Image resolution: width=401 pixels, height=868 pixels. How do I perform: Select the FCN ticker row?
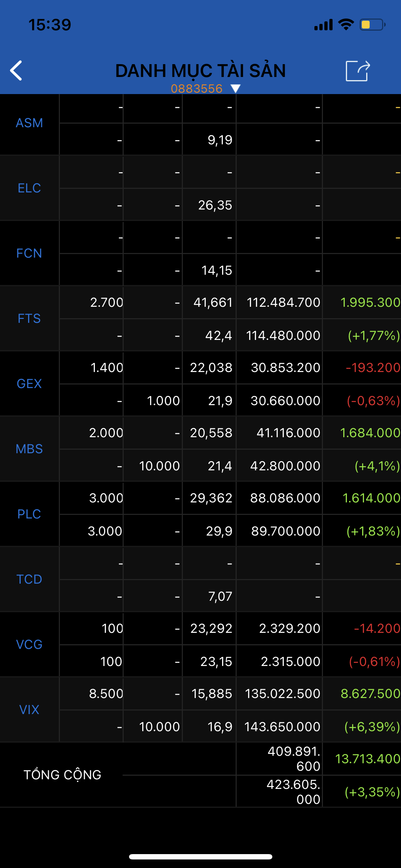tap(29, 253)
